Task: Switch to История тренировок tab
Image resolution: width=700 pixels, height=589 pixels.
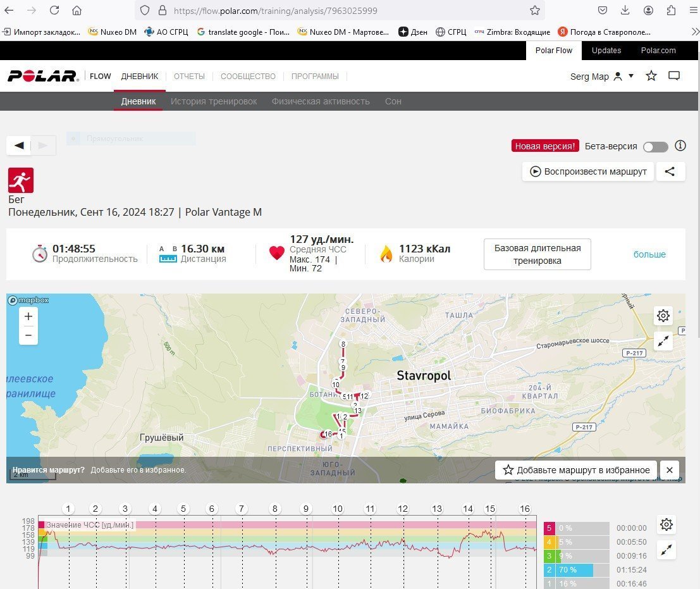Action: (x=213, y=101)
